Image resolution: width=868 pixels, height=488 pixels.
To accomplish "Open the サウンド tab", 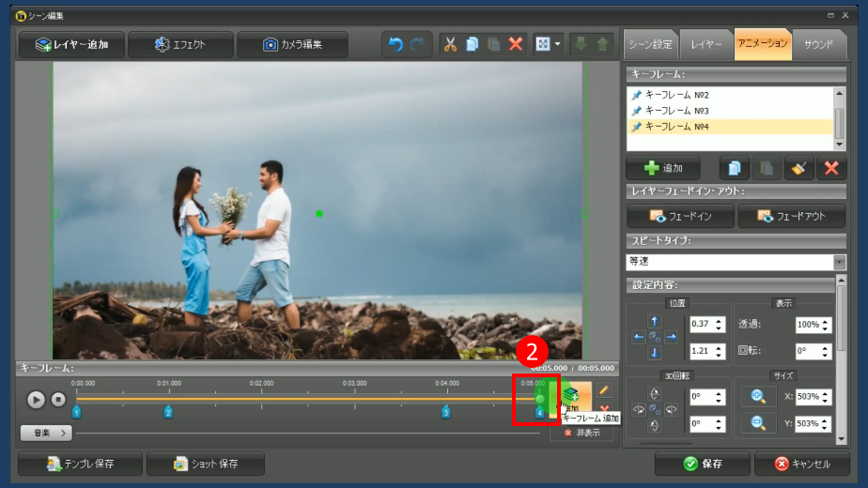I will point(818,44).
